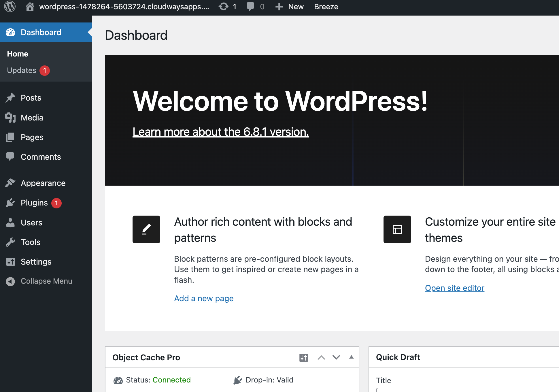Screen dimensions: 559x392
Task: Click the Plugins red count badge
Action: click(x=56, y=203)
